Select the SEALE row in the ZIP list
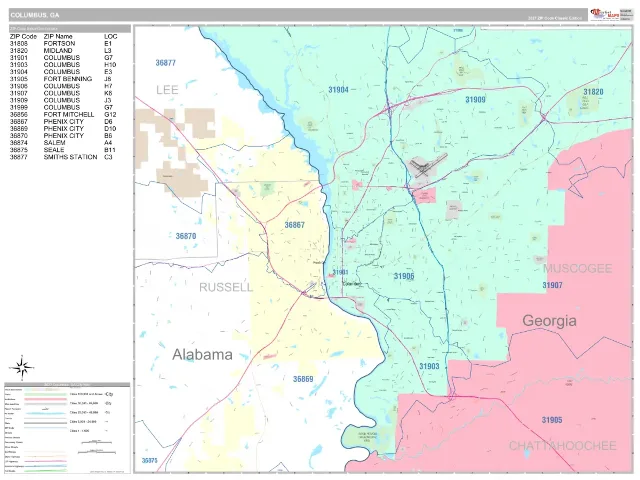 click(64, 150)
